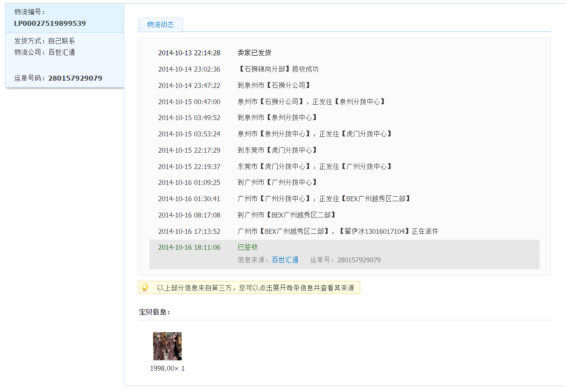Click logistics number LP00027519899539
The image size is (565, 392).
pos(50,23)
